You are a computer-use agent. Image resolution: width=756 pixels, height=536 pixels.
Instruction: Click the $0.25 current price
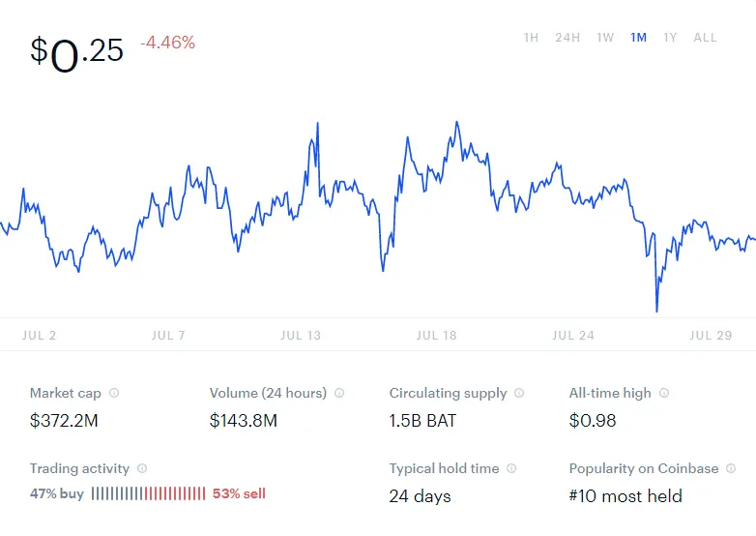click(x=77, y=53)
